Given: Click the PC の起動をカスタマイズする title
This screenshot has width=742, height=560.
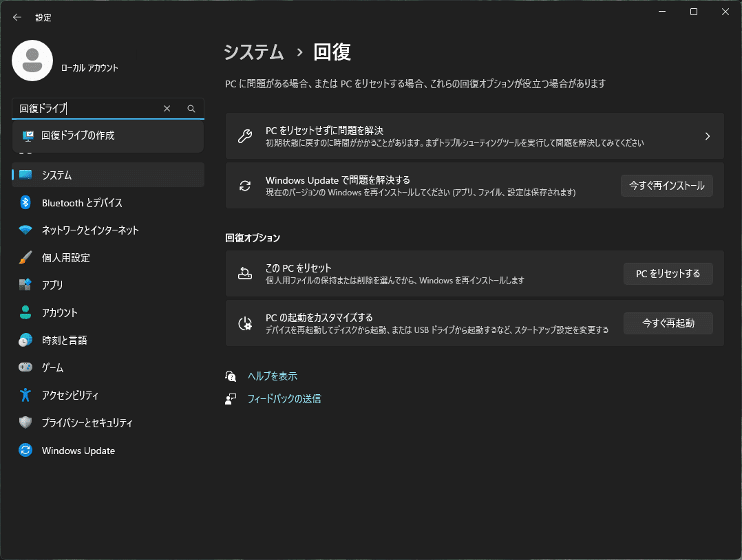Looking at the screenshot, I should click(x=319, y=317).
